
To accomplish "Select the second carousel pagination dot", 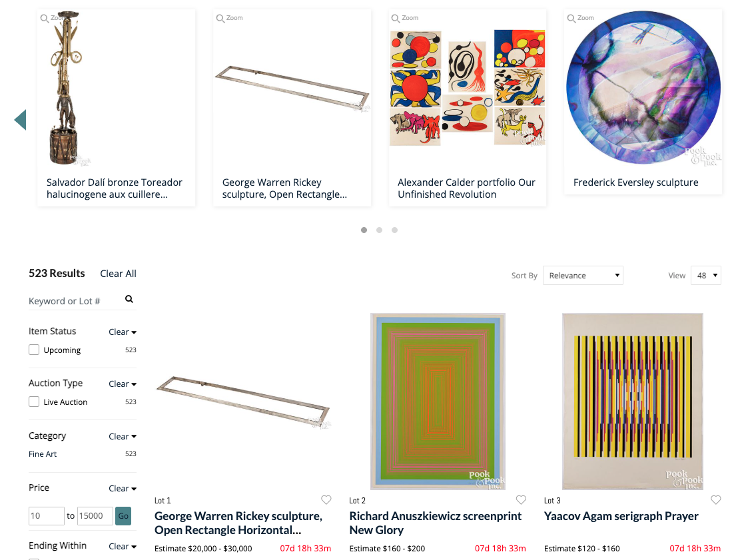I will click(379, 230).
